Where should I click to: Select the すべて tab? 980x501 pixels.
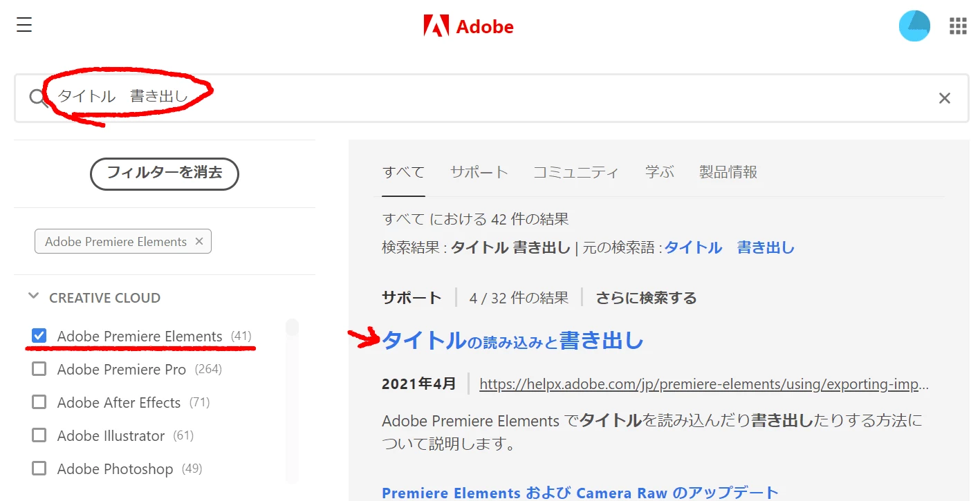[x=403, y=172]
